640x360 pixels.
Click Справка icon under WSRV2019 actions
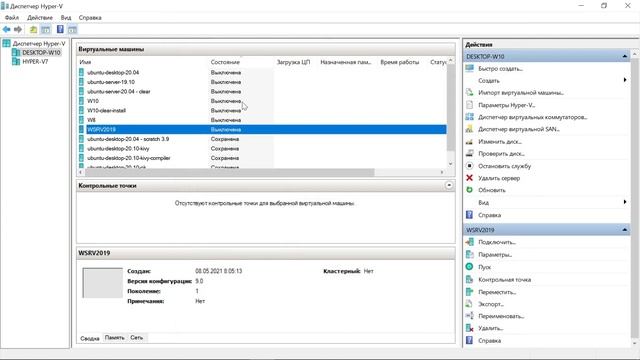coord(469,340)
